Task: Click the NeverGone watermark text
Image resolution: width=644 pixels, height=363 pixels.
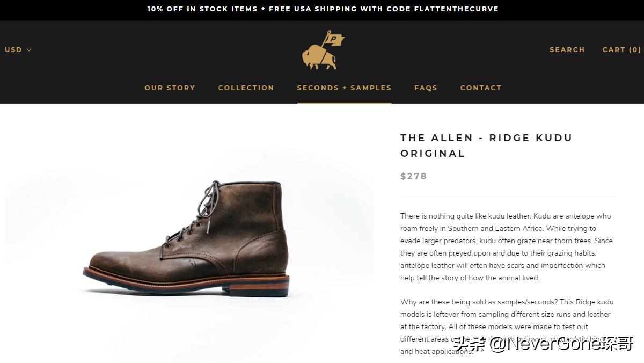Action: tap(543, 344)
